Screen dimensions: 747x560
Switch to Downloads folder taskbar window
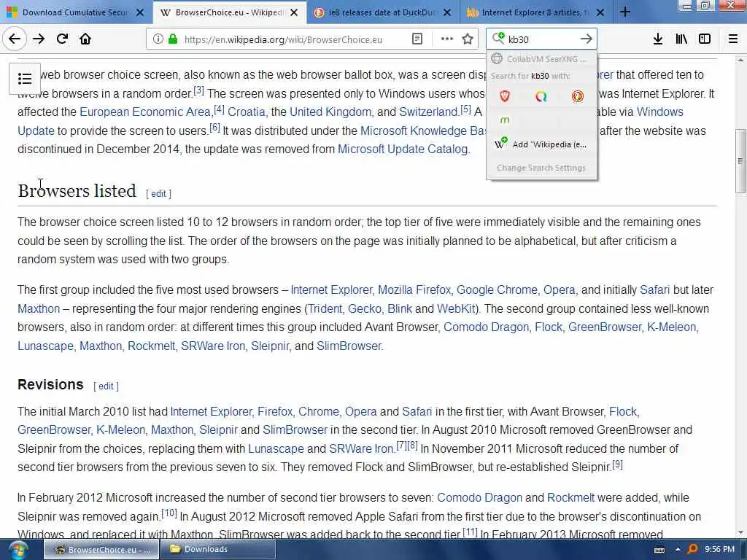(x=217, y=550)
